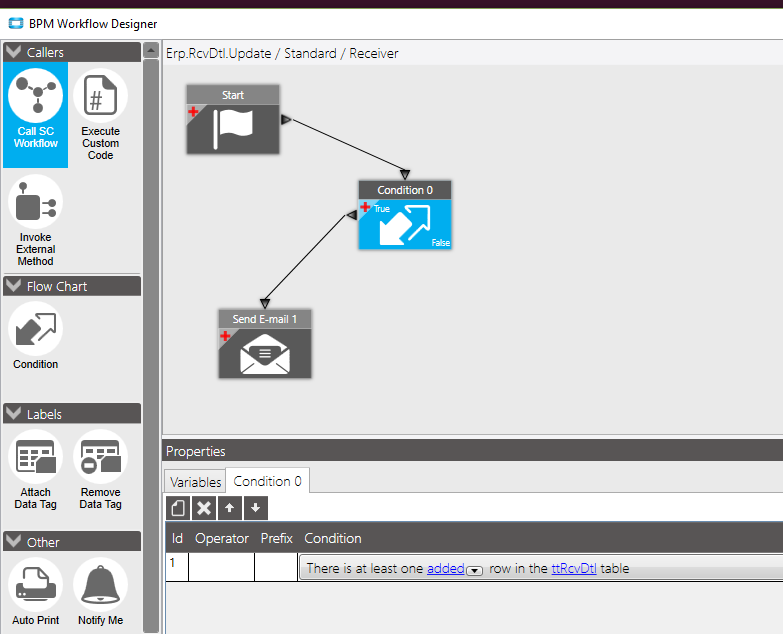The width and height of the screenshot is (783, 634).
Task: Select the Attach Data Tag item
Action: [35, 470]
